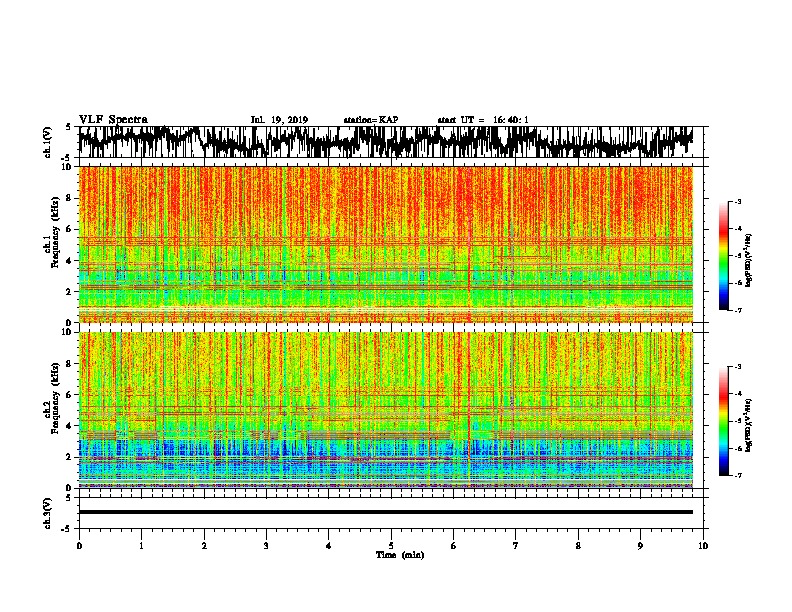The image size is (792, 612).
Task: Select the ch.1 colorbar log(PSD) unit label
Action: click(748, 260)
